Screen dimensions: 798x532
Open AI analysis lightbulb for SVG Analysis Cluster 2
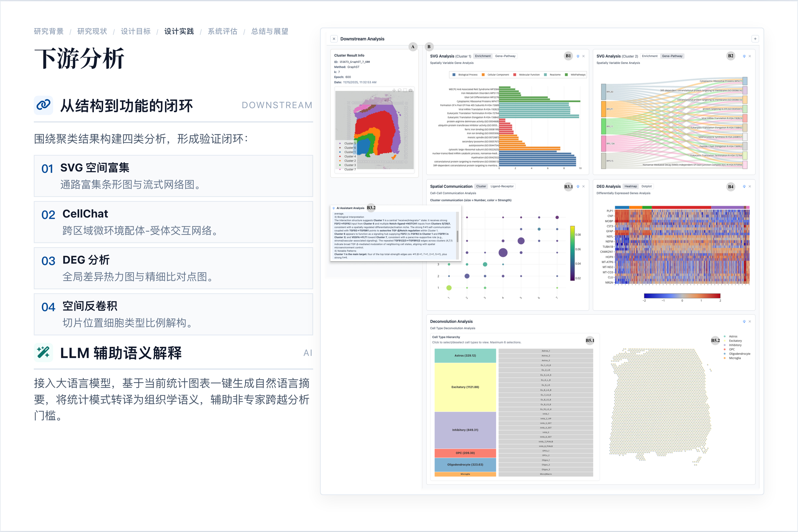click(744, 56)
